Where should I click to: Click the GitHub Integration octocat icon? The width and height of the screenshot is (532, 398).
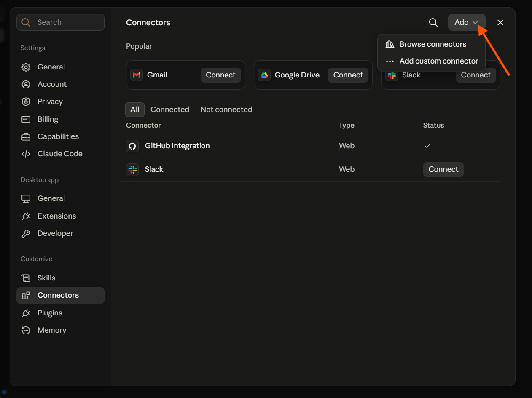pyautogui.click(x=132, y=146)
